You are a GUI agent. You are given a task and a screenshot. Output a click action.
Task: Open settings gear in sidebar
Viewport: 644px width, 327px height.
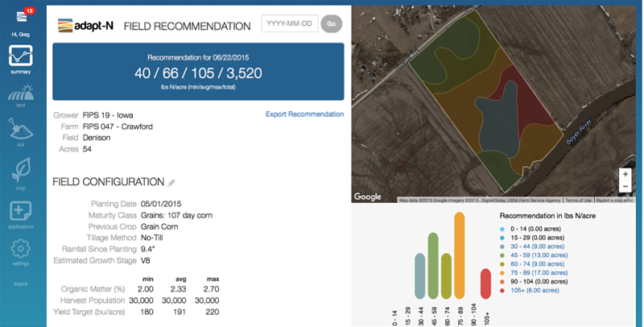(x=21, y=250)
